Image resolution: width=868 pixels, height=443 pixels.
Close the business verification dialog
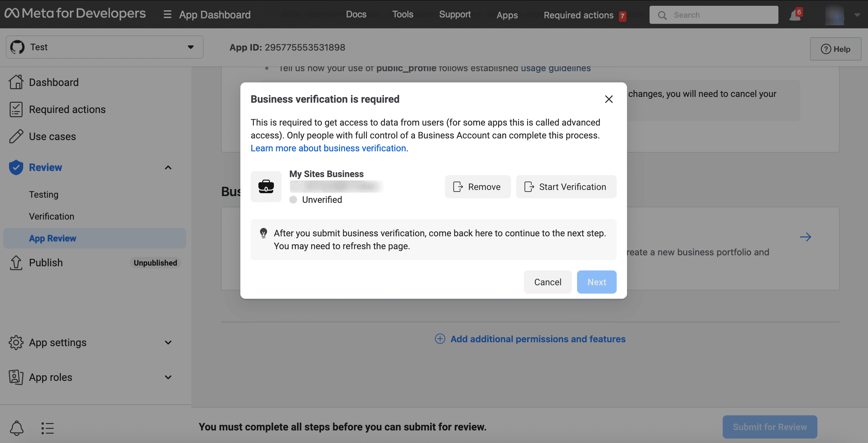pos(609,99)
